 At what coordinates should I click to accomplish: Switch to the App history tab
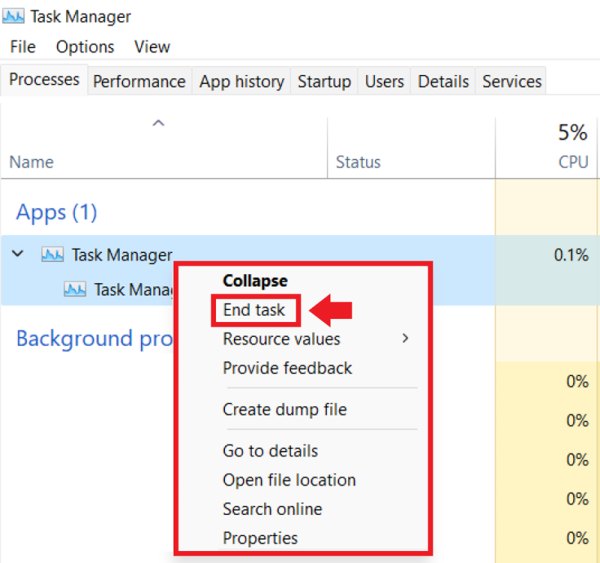[x=241, y=82]
